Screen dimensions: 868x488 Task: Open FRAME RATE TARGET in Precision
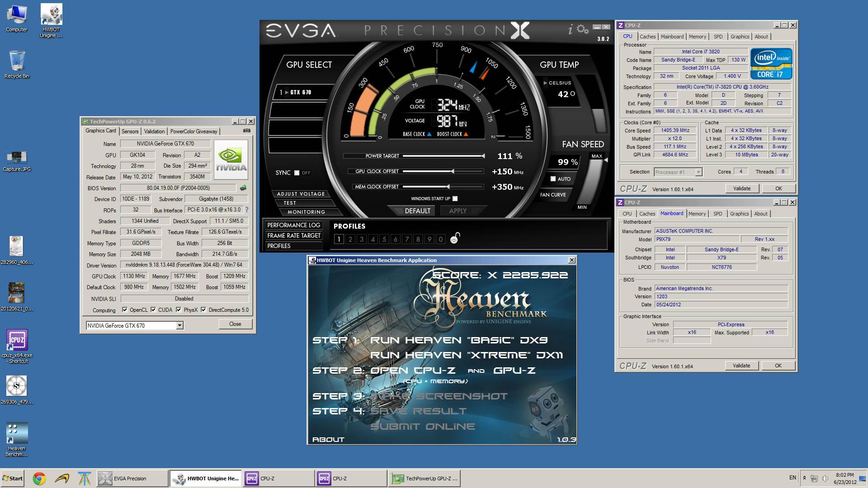pyautogui.click(x=293, y=235)
